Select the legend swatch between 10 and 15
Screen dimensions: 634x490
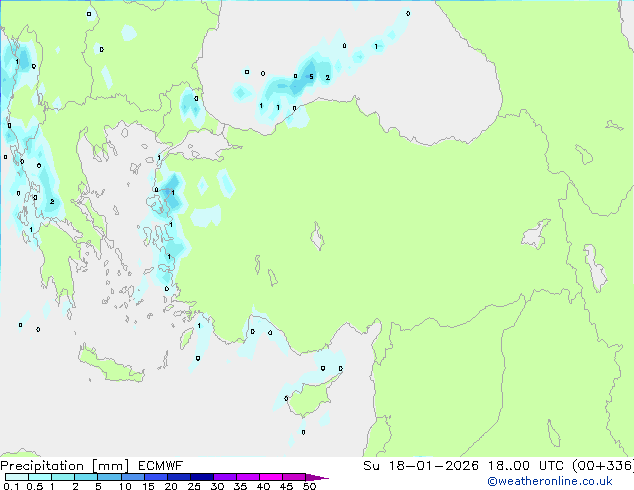point(132,477)
